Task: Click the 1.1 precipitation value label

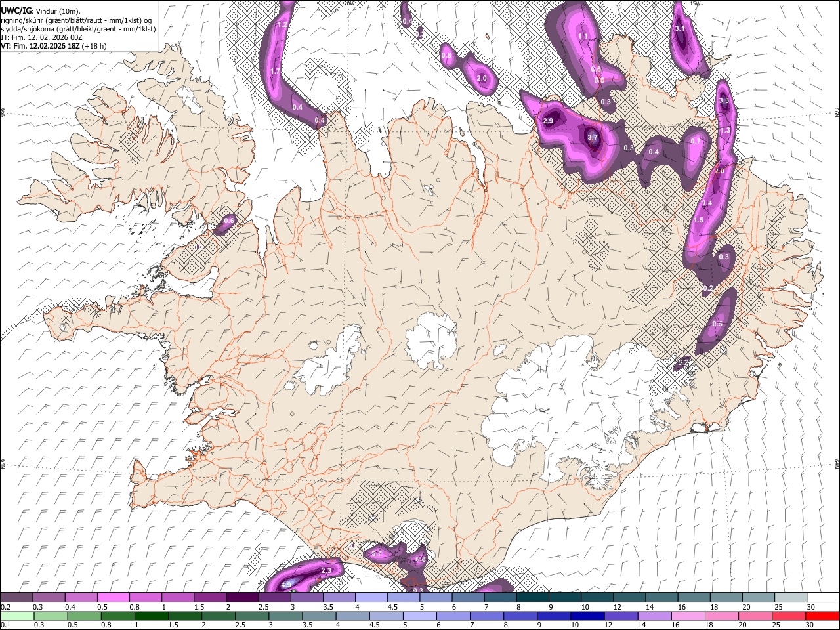Action: [x=583, y=37]
